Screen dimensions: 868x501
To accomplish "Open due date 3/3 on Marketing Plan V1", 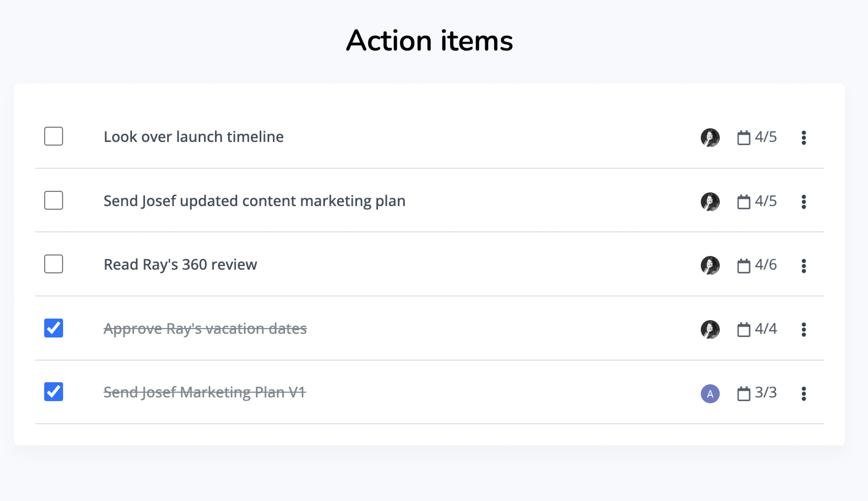I will pos(757,393).
